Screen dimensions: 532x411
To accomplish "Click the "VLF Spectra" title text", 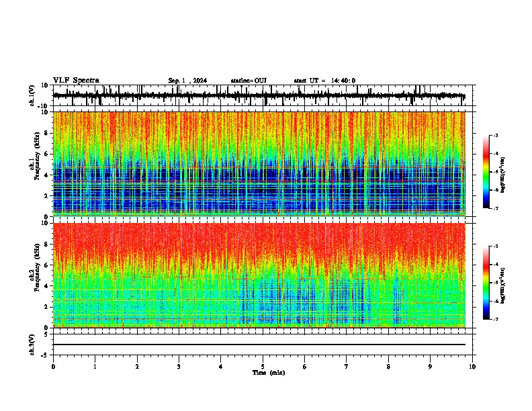I will (76, 80).
